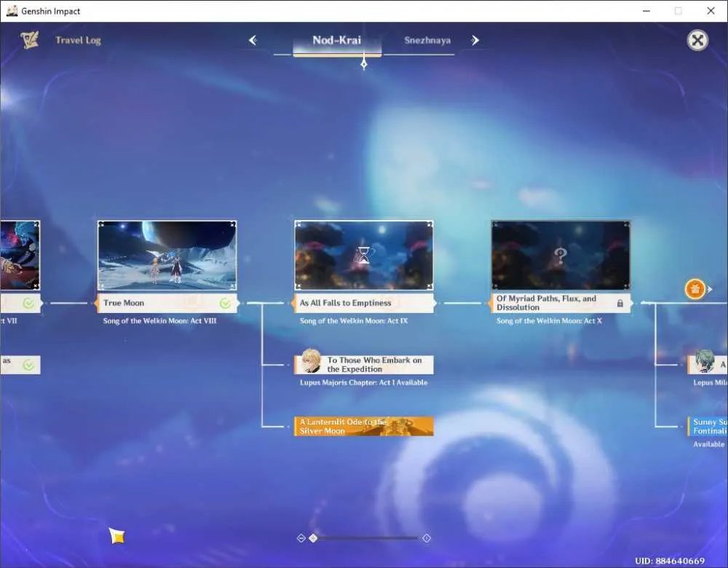Open To Those Who Embark on the Expedition

[364, 365]
